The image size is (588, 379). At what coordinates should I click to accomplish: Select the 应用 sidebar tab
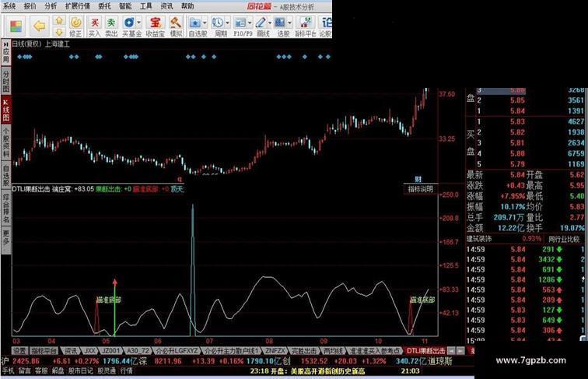point(5,52)
